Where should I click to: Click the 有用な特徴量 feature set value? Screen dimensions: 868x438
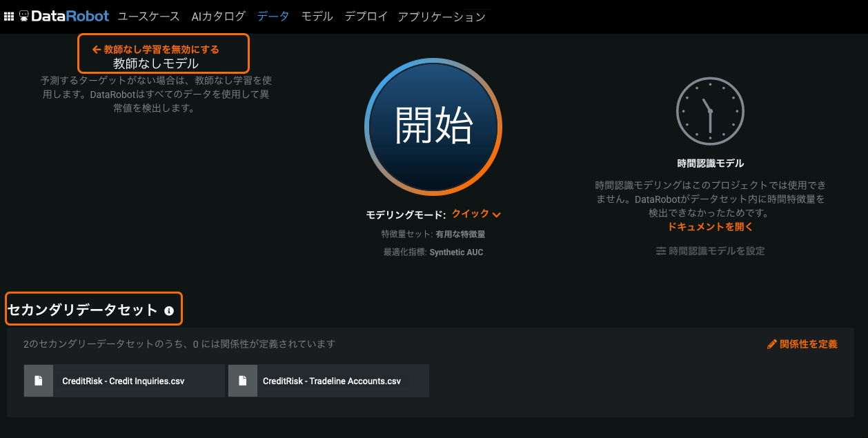click(x=460, y=235)
